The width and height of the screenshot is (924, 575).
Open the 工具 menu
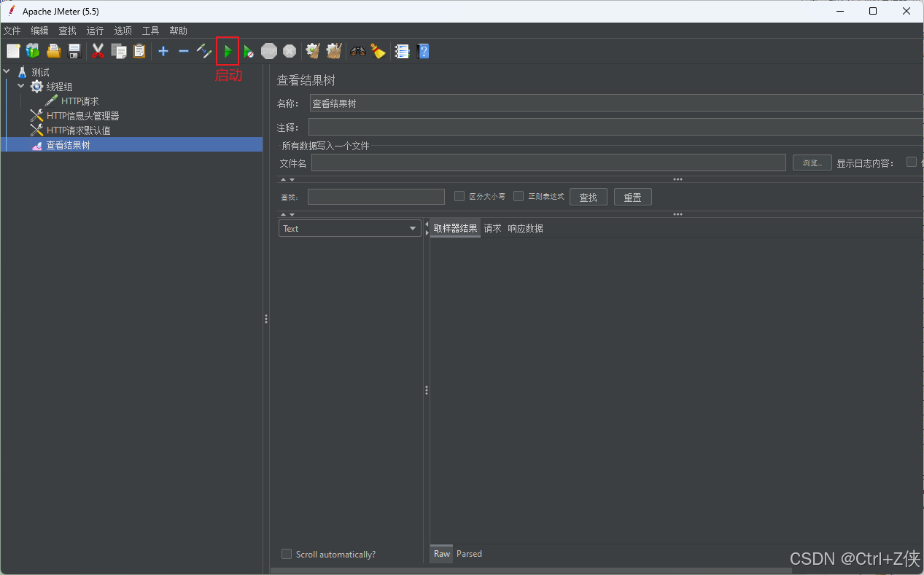[x=150, y=31]
